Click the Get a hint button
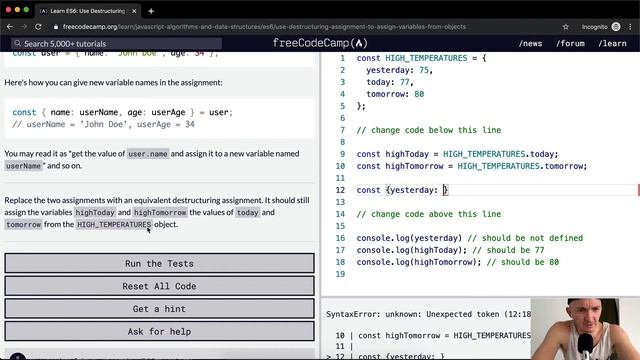Screen dimensions: 640x360 (159, 309)
